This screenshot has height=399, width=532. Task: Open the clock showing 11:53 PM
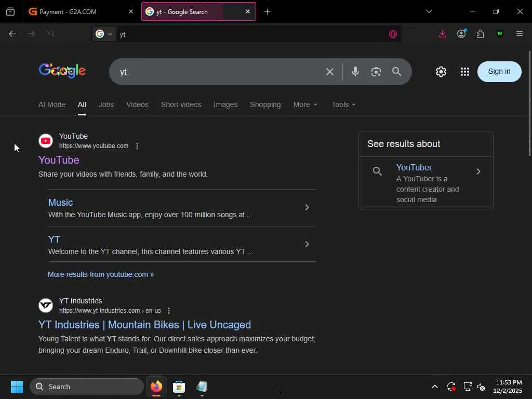pos(508,387)
